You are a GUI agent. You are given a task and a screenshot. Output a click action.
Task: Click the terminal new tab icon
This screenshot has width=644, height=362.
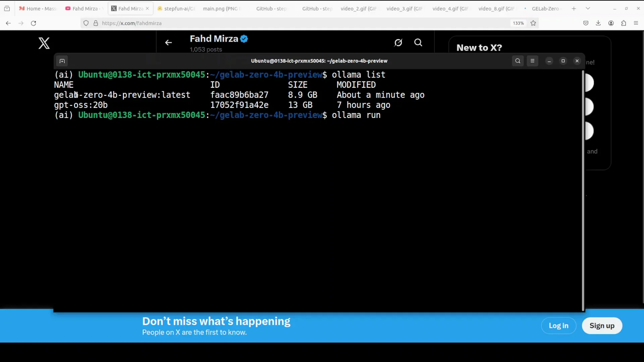pyautogui.click(x=62, y=61)
